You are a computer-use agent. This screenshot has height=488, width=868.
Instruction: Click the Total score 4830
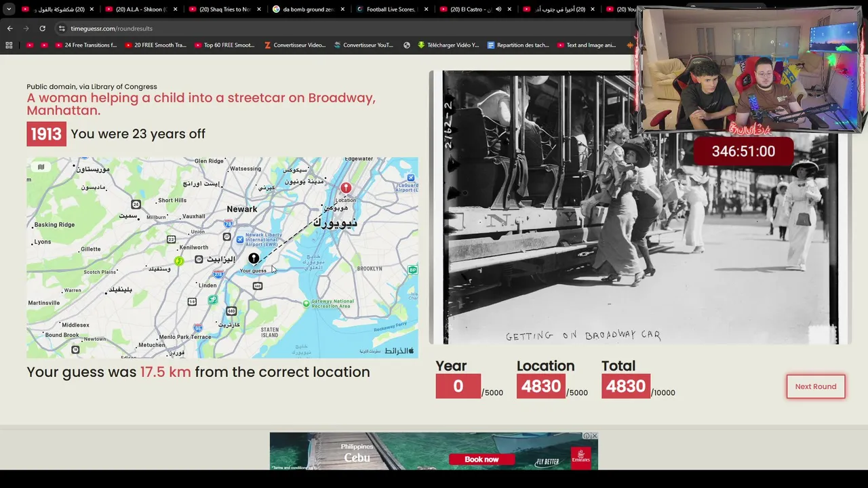pyautogui.click(x=626, y=386)
